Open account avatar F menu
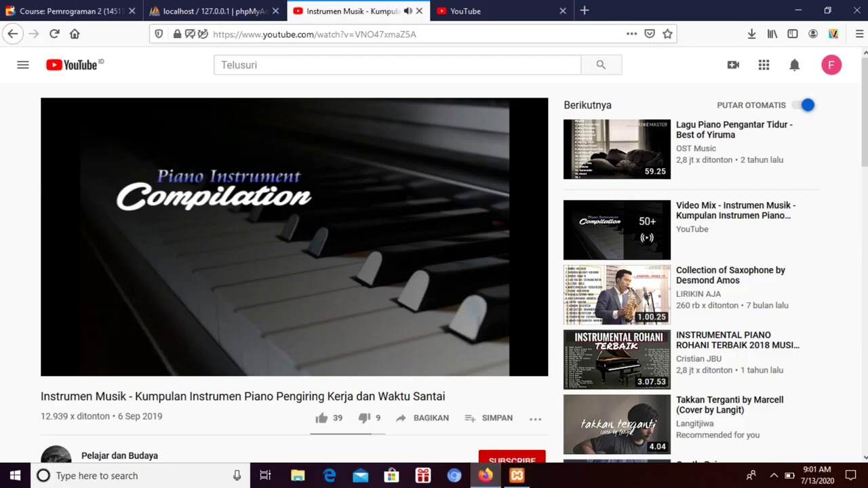868x488 pixels. (831, 65)
